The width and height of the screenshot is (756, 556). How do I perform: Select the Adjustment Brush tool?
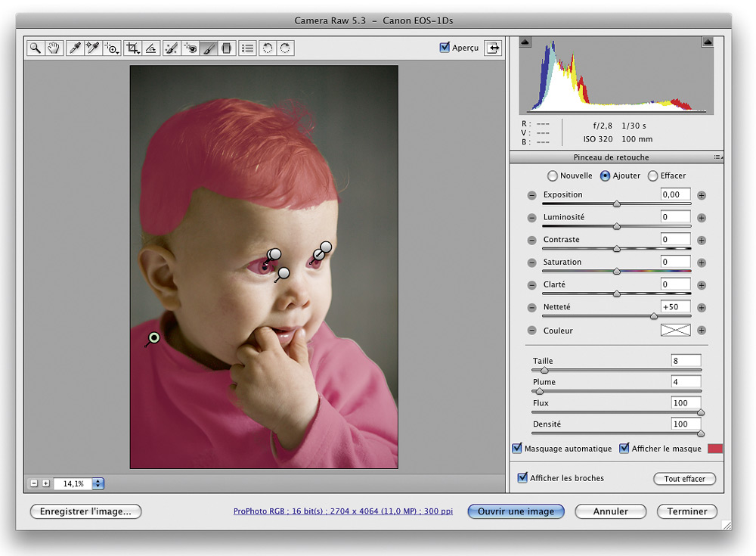209,48
